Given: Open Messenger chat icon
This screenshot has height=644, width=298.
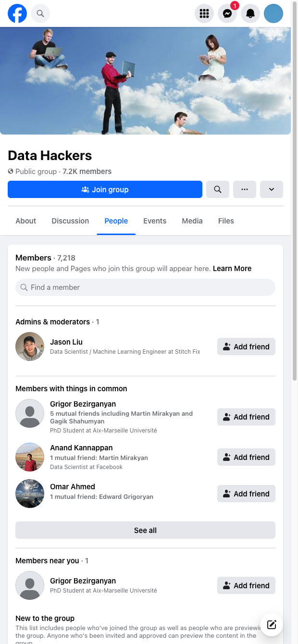Looking at the screenshot, I should [227, 13].
